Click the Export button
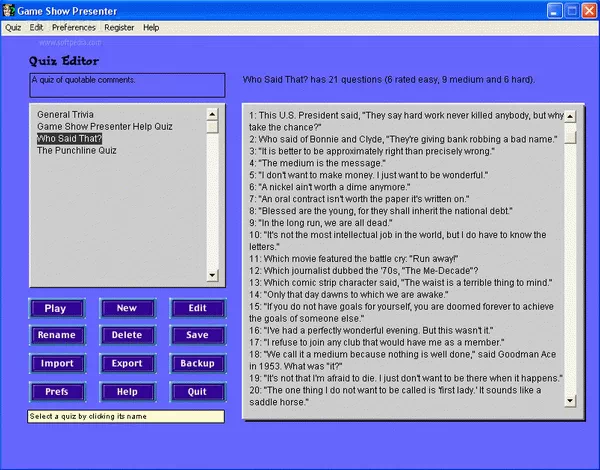 126,364
